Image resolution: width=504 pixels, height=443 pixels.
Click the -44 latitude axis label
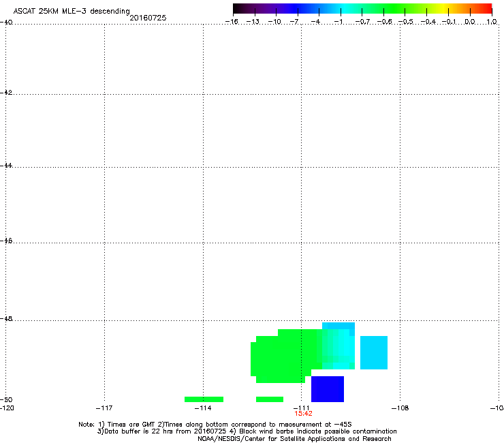(6, 166)
